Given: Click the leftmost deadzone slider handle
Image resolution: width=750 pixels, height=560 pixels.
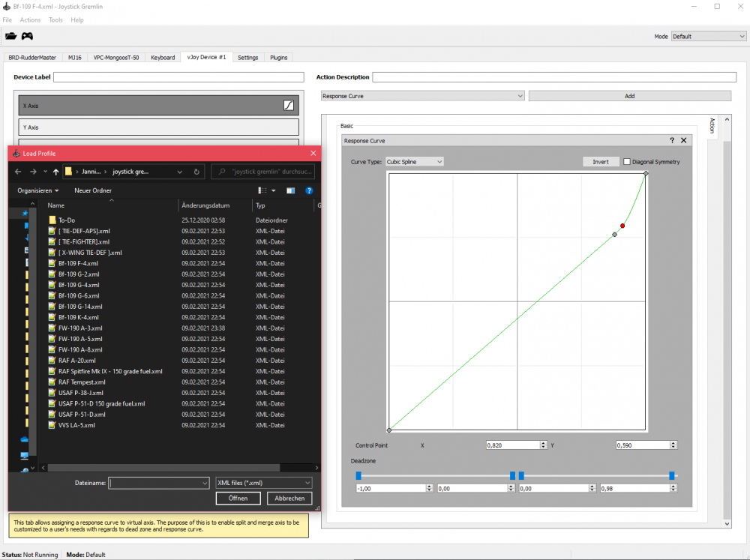Looking at the screenshot, I should [x=358, y=475].
